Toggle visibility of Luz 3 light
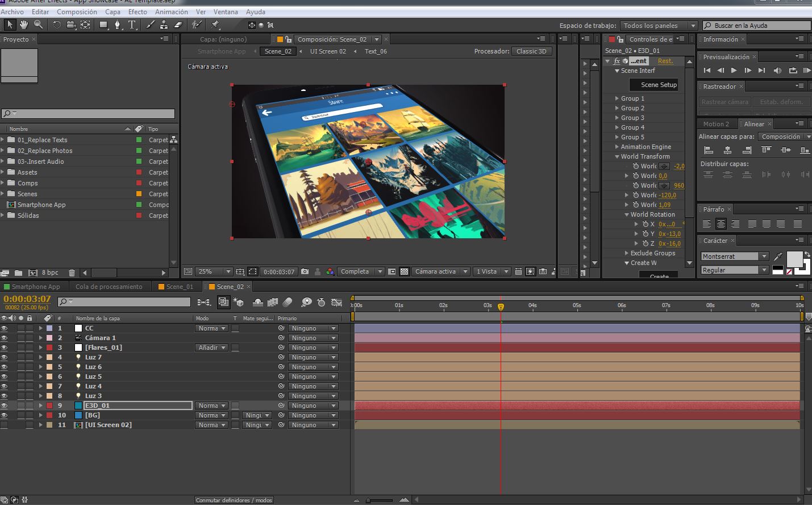This screenshot has height=505, width=812. coord(5,396)
